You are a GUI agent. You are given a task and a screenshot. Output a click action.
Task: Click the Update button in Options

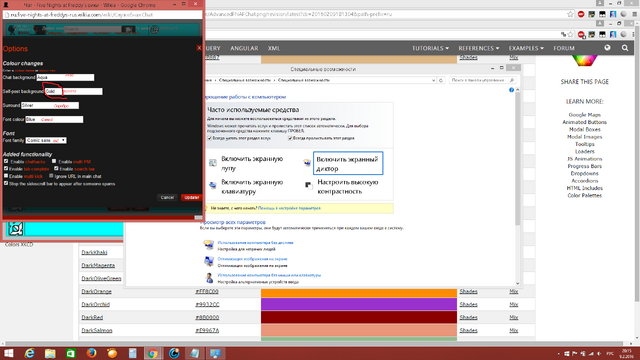click(x=191, y=197)
